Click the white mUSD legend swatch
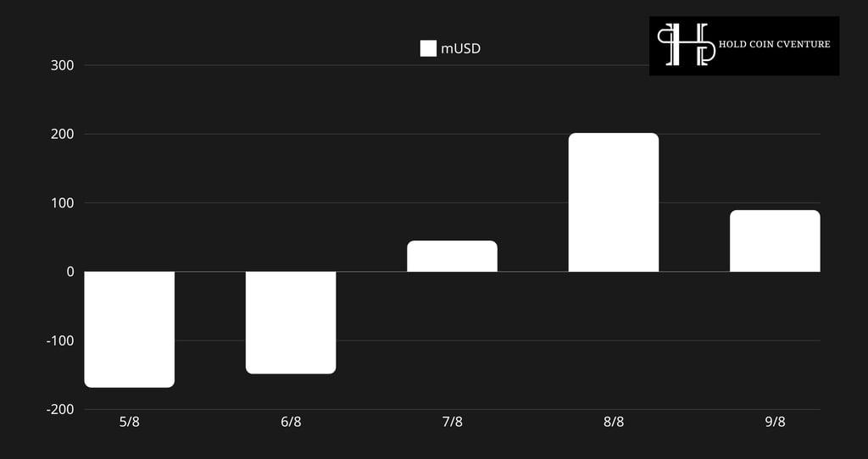Screen dimensions: 868x459 click(x=428, y=48)
